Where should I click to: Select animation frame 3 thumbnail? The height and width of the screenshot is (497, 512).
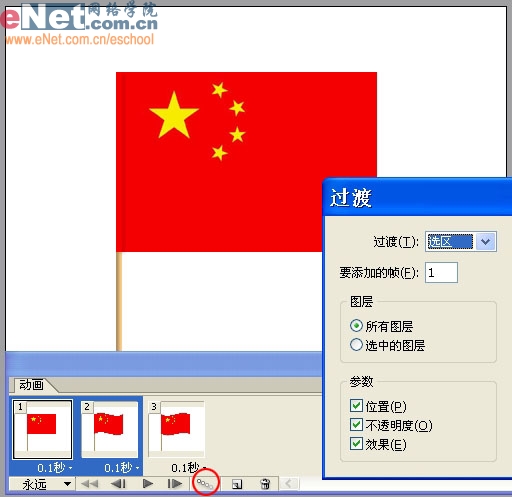[x=176, y=429]
